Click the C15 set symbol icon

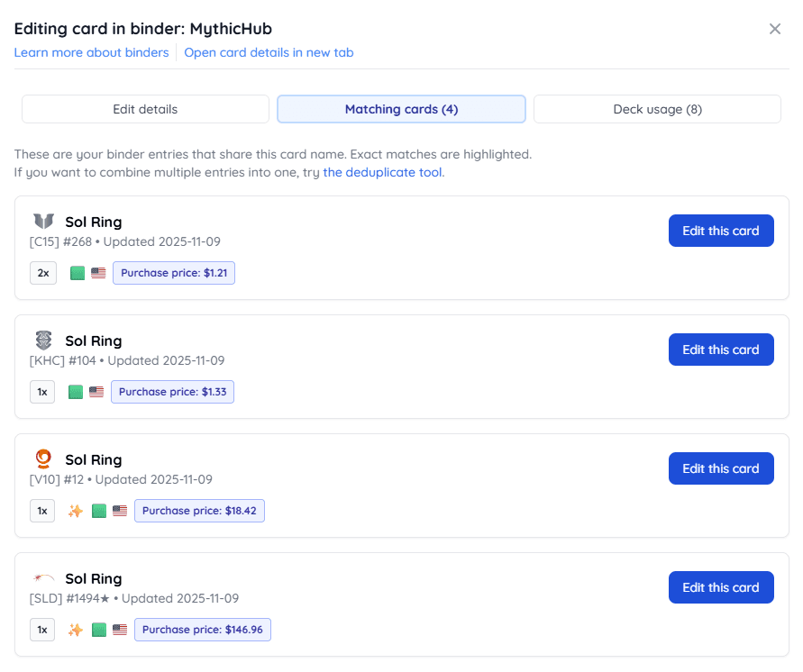tap(43, 222)
